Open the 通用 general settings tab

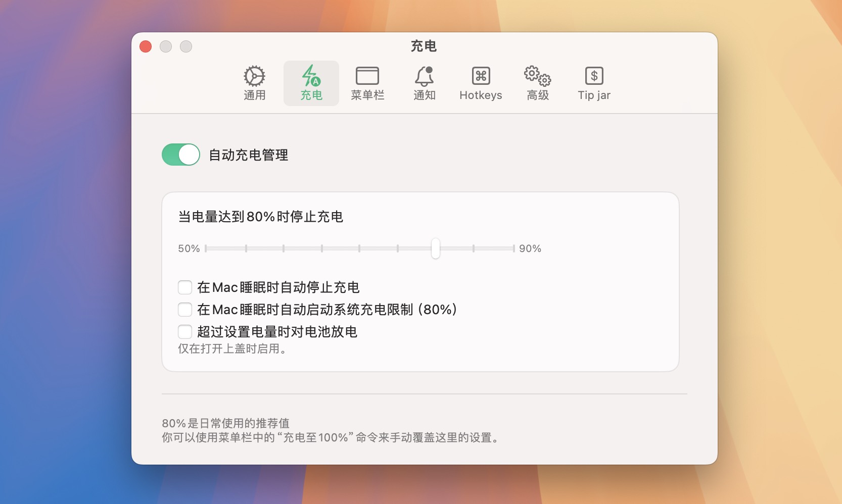254,83
